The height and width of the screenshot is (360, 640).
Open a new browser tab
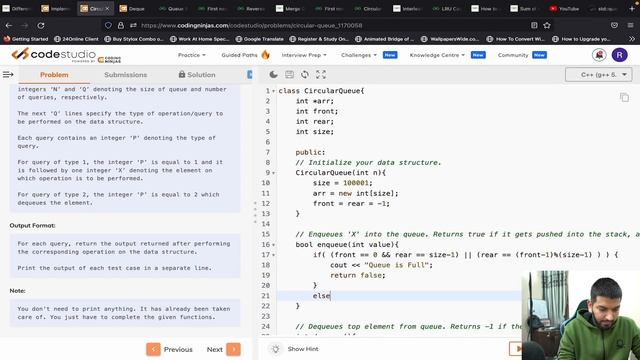tap(632, 8)
